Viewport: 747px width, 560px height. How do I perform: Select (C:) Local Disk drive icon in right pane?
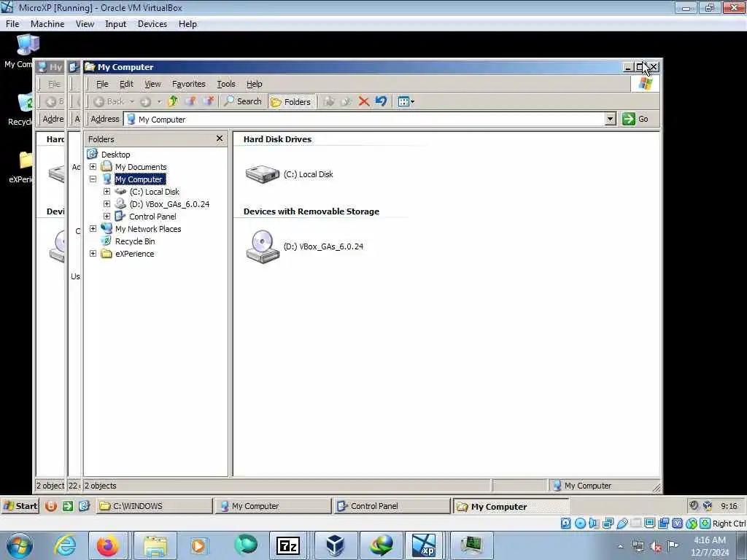click(x=263, y=174)
